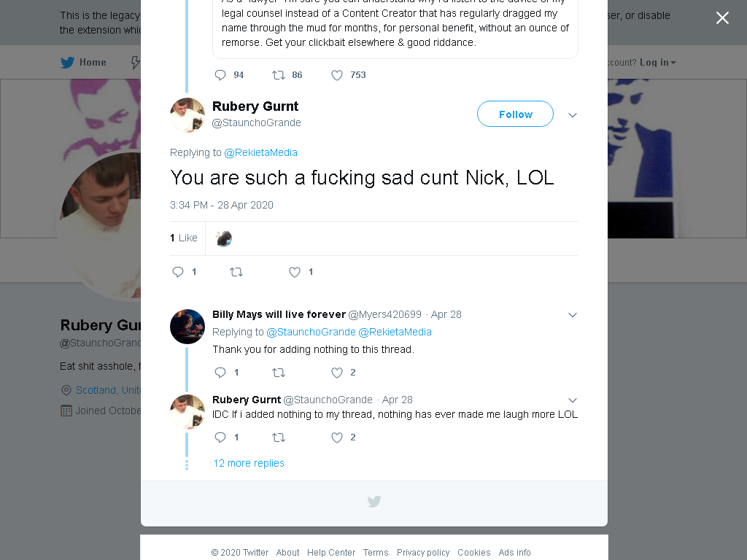Go to the Home tab
Image resolution: width=747 pixels, height=560 pixels.
[83, 63]
